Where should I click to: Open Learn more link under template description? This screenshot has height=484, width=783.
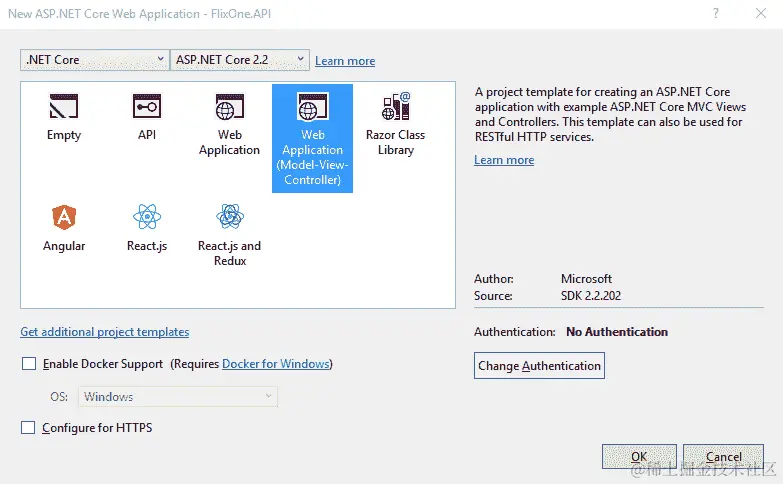tap(504, 160)
